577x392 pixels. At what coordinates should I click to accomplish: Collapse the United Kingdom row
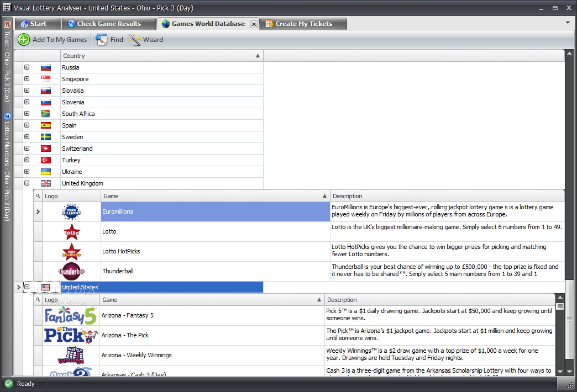[x=27, y=183]
